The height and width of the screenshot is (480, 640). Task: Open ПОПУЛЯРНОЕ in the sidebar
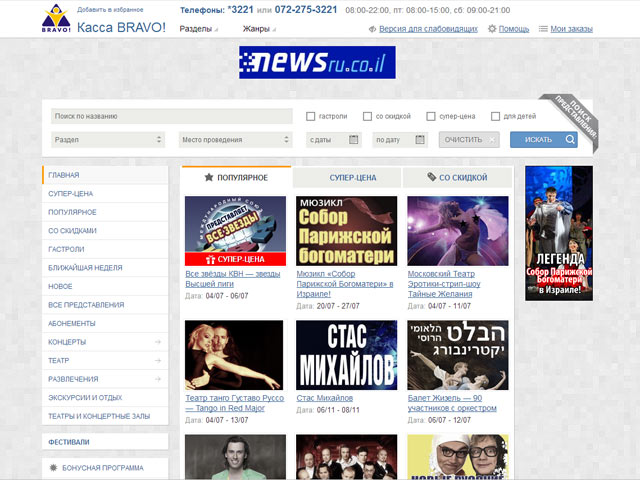coord(105,212)
